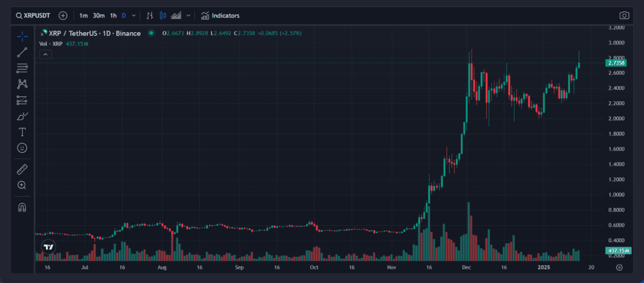Select the 1m timeframe

[84, 16]
